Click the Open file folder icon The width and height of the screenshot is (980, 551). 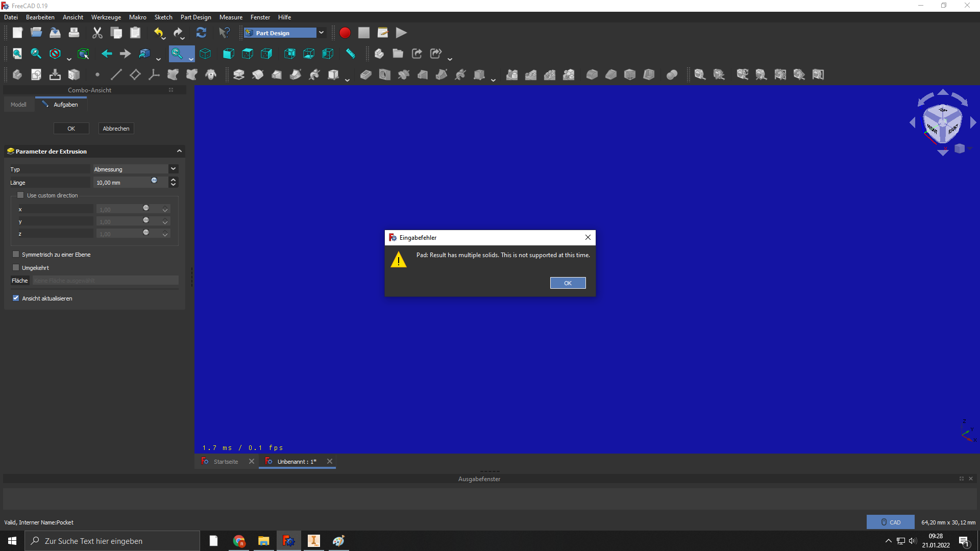[36, 33]
